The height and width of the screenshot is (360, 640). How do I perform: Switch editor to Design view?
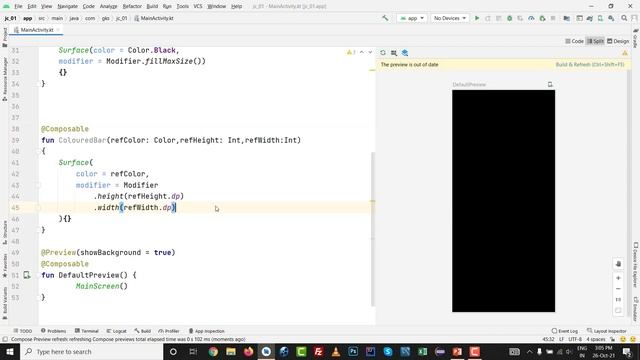618,41
